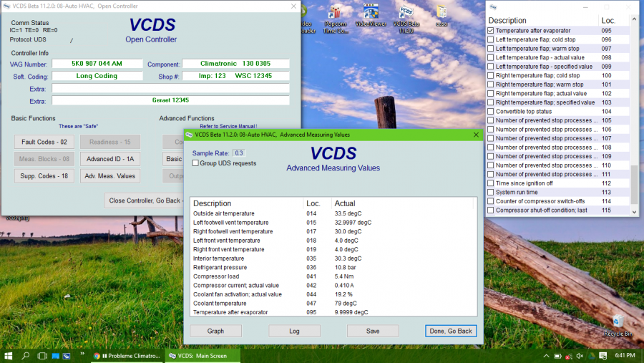This screenshot has height=363, width=644.
Task: Click the Save button
Action: pos(373,331)
